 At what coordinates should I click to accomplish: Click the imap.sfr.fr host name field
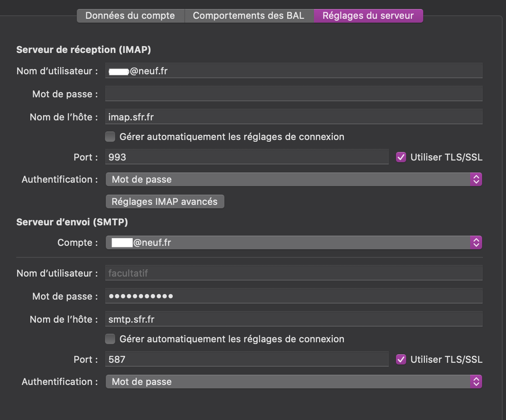[294, 117]
